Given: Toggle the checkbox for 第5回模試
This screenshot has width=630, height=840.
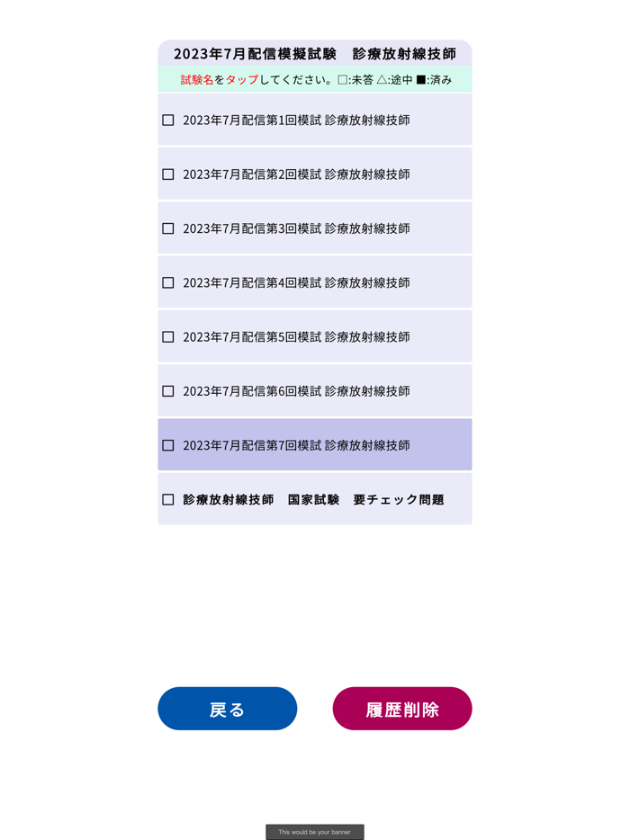Looking at the screenshot, I should coord(167,336).
